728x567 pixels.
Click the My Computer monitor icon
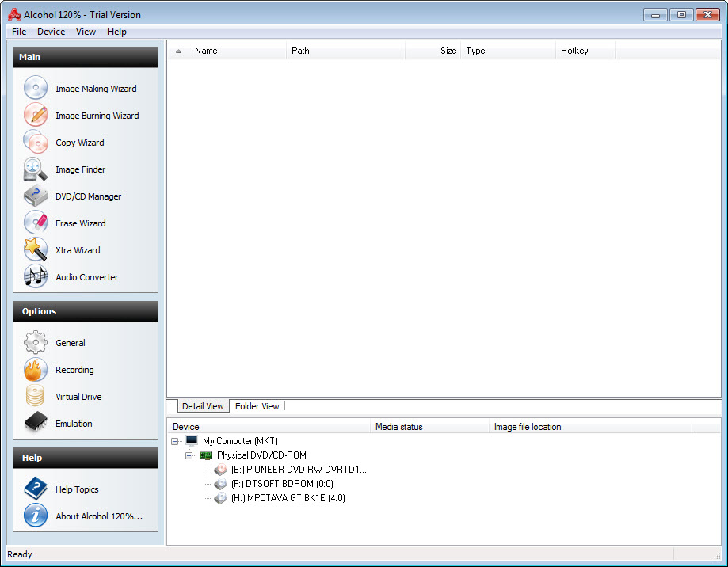[192, 441]
